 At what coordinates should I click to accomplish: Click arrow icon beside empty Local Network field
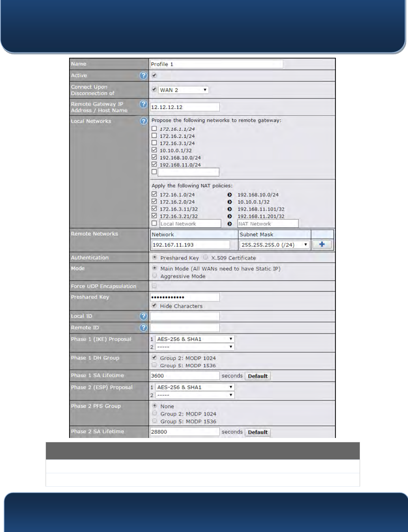[x=229, y=224]
